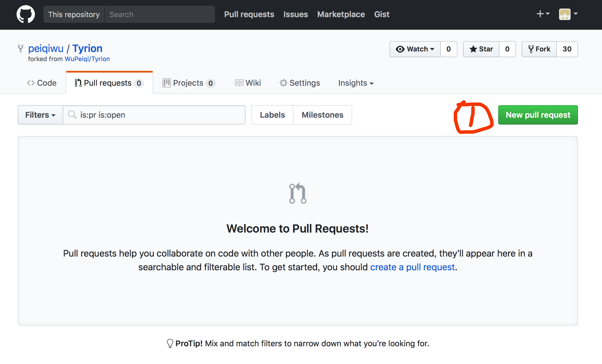
Task: Click the search magnifier icon
Action: point(72,115)
